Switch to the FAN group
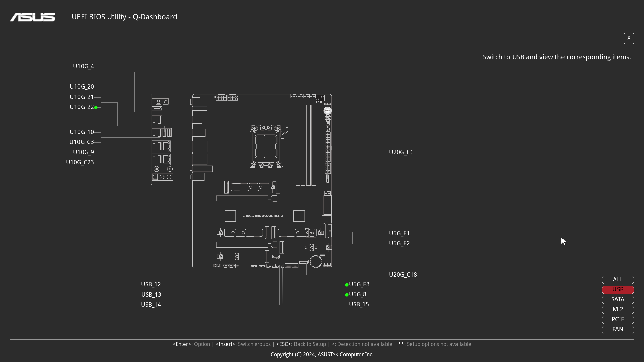This screenshot has height=362, width=644. 618,330
